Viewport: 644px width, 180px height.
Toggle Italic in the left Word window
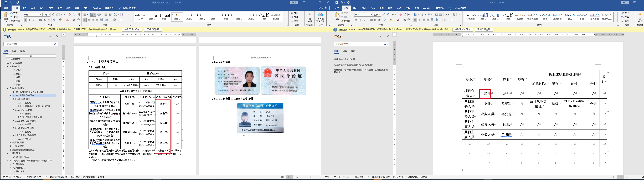(x=29, y=20)
